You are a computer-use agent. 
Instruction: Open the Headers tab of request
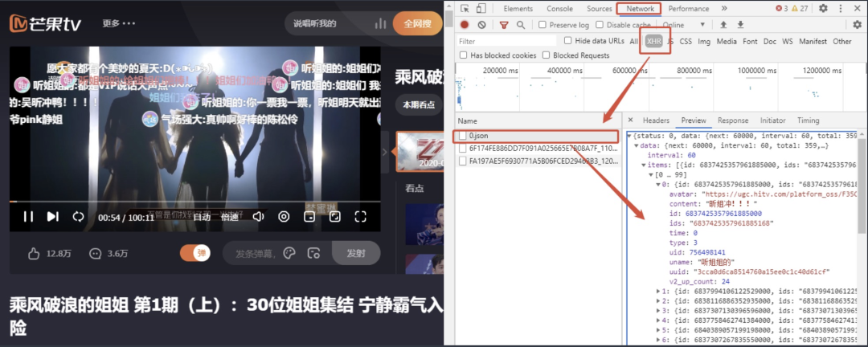click(656, 120)
